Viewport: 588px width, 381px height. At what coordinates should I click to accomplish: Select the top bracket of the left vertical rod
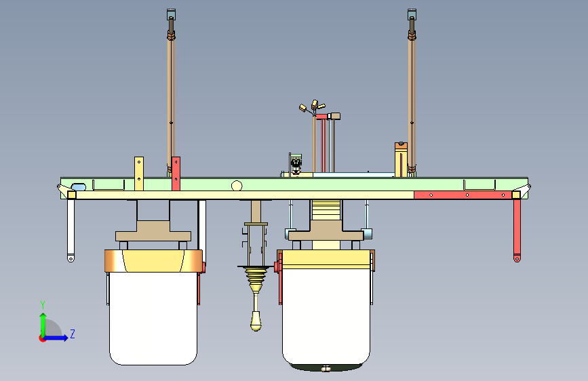pos(171,15)
